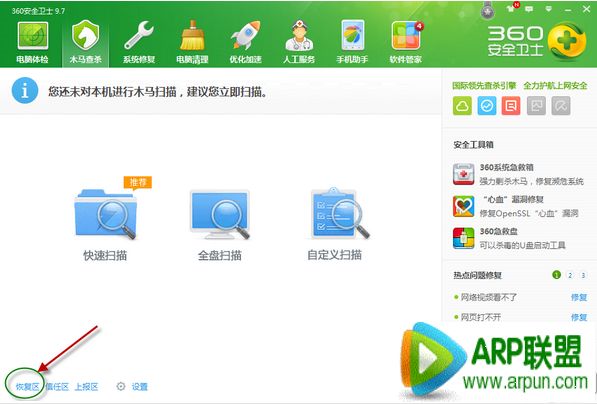Minimize the 360 window
The image size is (597, 404).
pyautogui.click(x=568, y=10)
